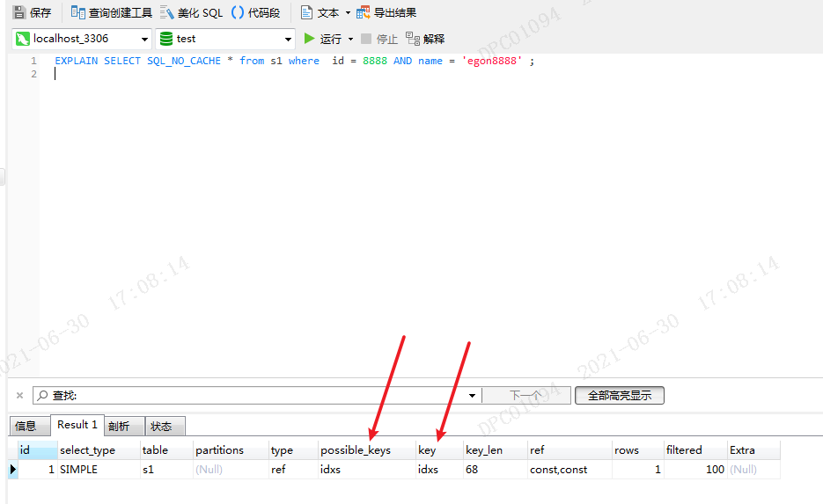Click the key column header
The height and width of the screenshot is (504, 823).
point(440,450)
